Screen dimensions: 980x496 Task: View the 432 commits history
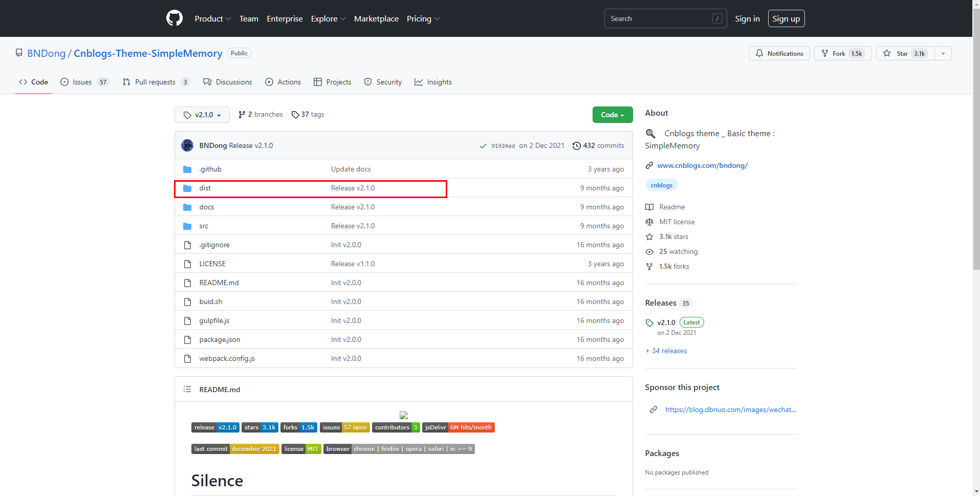tap(598, 146)
